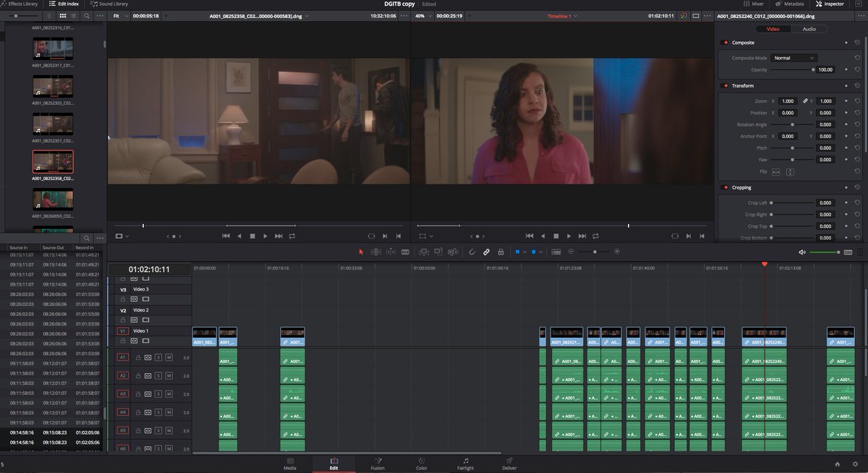Select the blade edit tool
This screenshot has width=868, height=473.
[405, 252]
